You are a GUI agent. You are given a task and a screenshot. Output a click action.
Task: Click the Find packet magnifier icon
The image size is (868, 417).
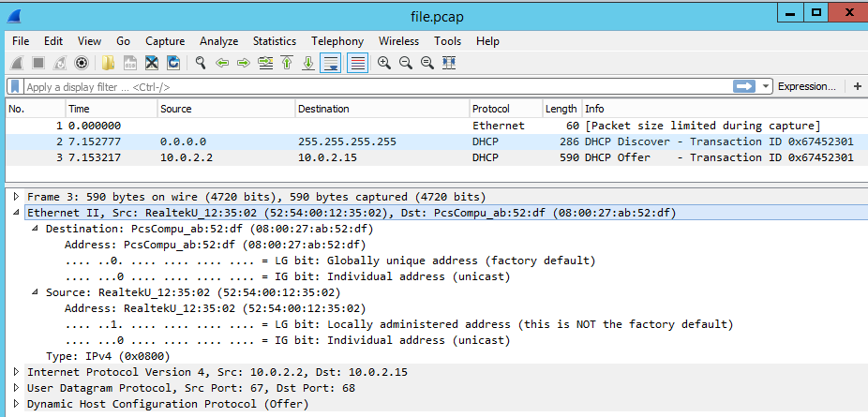point(201,63)
